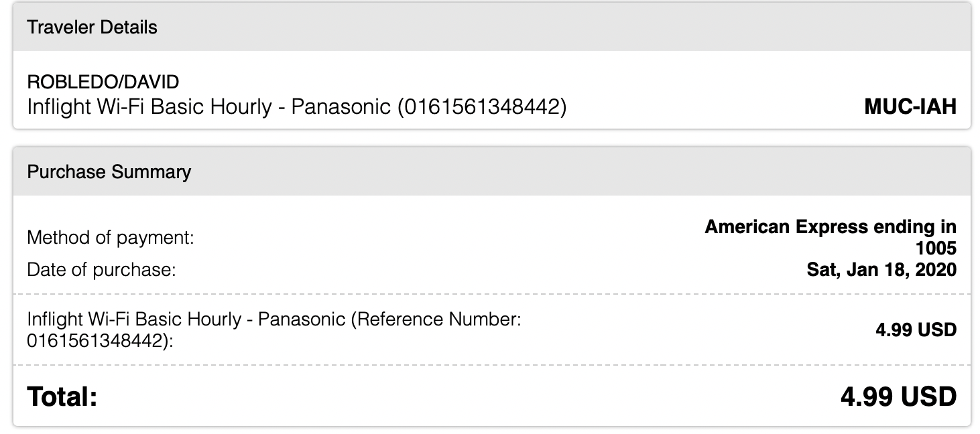This screenshot has width=980, height=434.
Task: Click American Express ending in text
Action: [x=831, y=227]
